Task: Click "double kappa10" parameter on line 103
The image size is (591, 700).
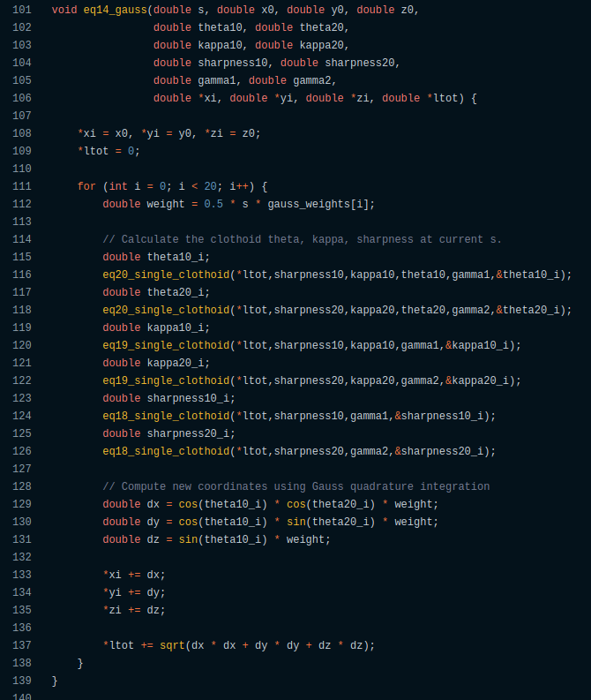Action: [x=198, y=45]
